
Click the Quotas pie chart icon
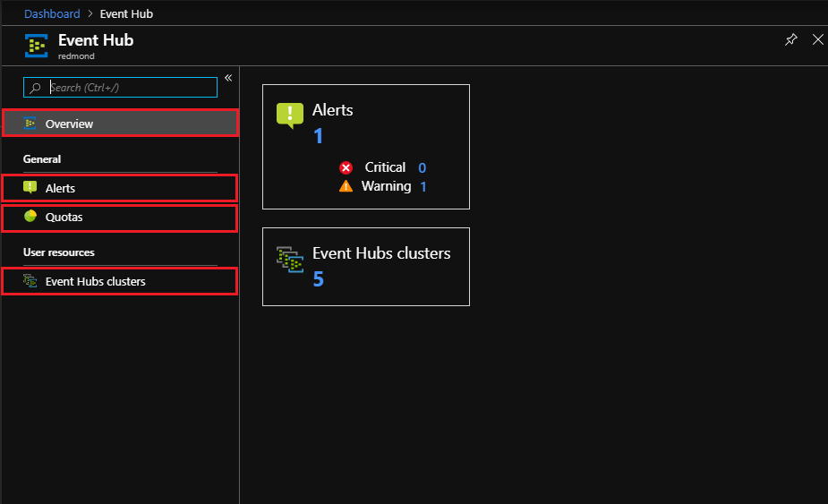[x=30, y=216]
